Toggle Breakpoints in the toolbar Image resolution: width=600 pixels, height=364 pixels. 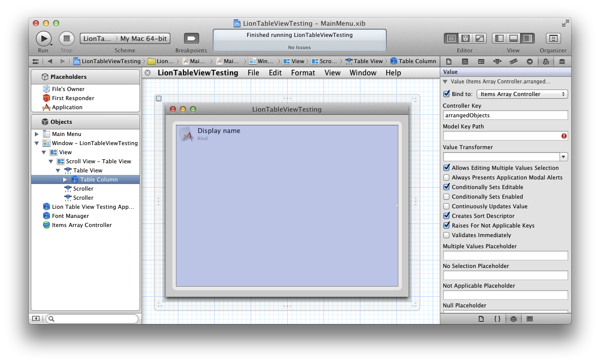pos(192,38)
